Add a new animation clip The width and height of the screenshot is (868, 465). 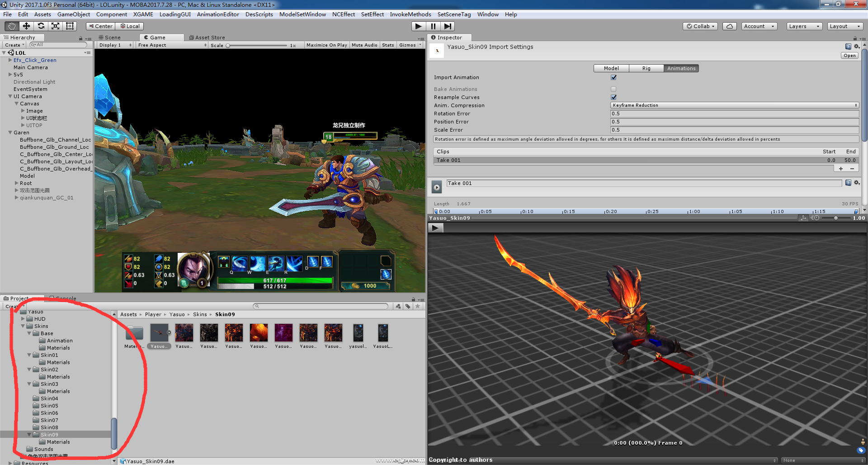841,169
